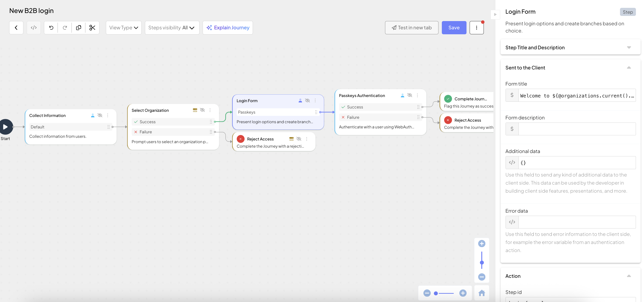Toggle the eye icon on Reject Access step
This screenshot has width=644, height=302.
pyautogui.click(x=299, y=139)
